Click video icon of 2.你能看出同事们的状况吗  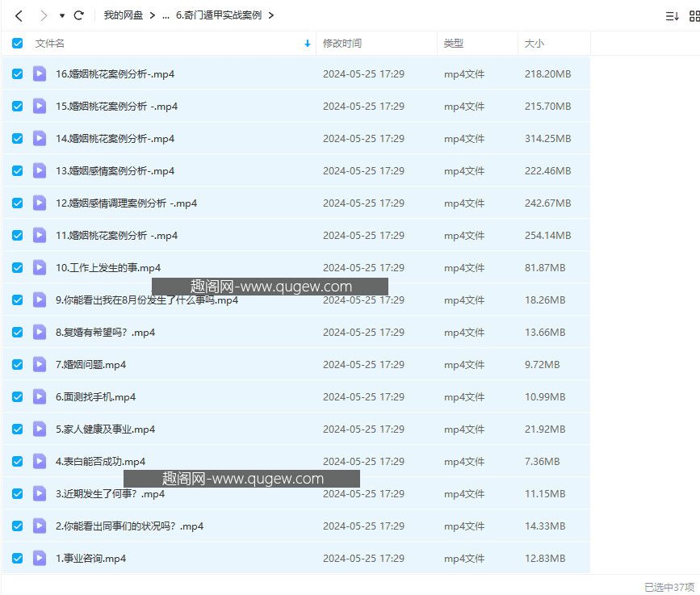coord(40,526)
